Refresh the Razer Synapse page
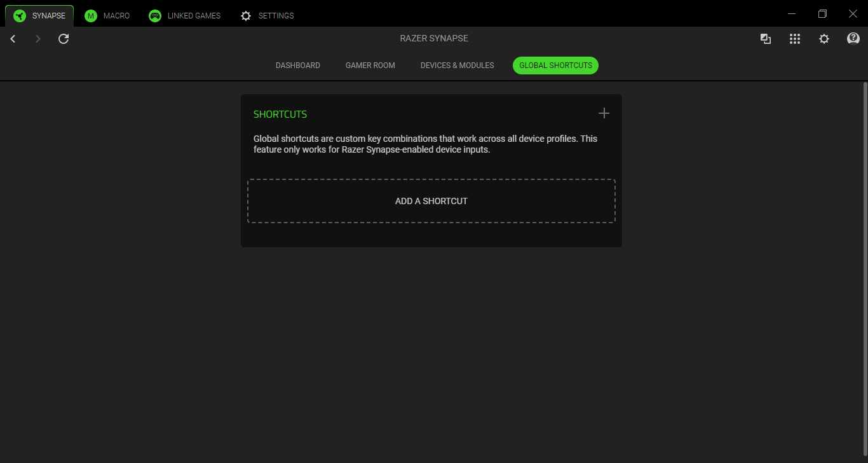Viewport: 868px width, 463px height. click(x=64, y=39)
